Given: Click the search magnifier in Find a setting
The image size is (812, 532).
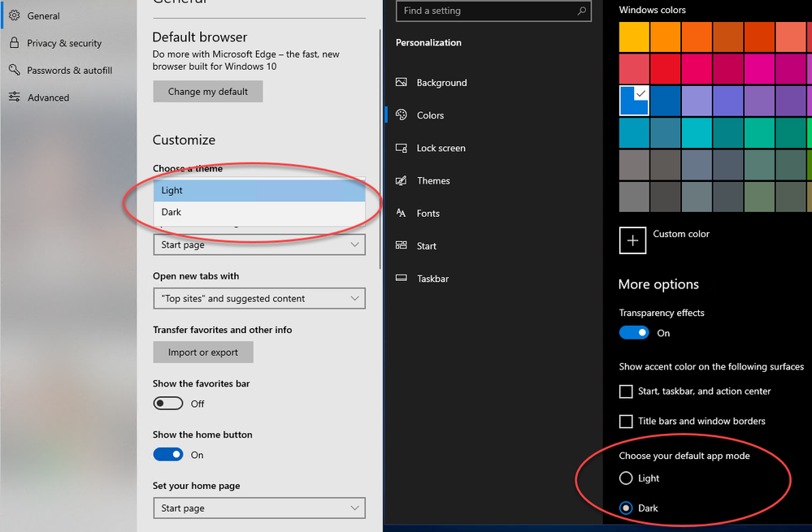Looking at the screenshot, I should (x=581, y=11).
